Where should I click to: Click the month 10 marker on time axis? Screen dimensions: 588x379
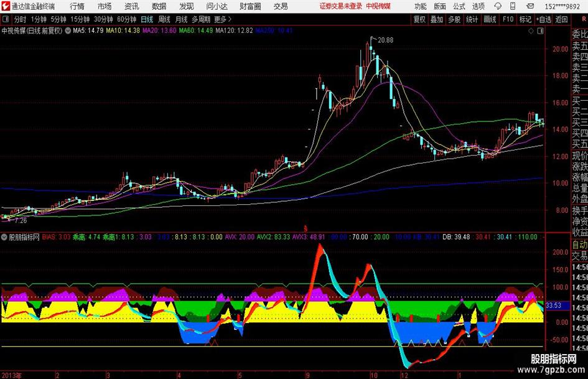click(x=373, y=375)
